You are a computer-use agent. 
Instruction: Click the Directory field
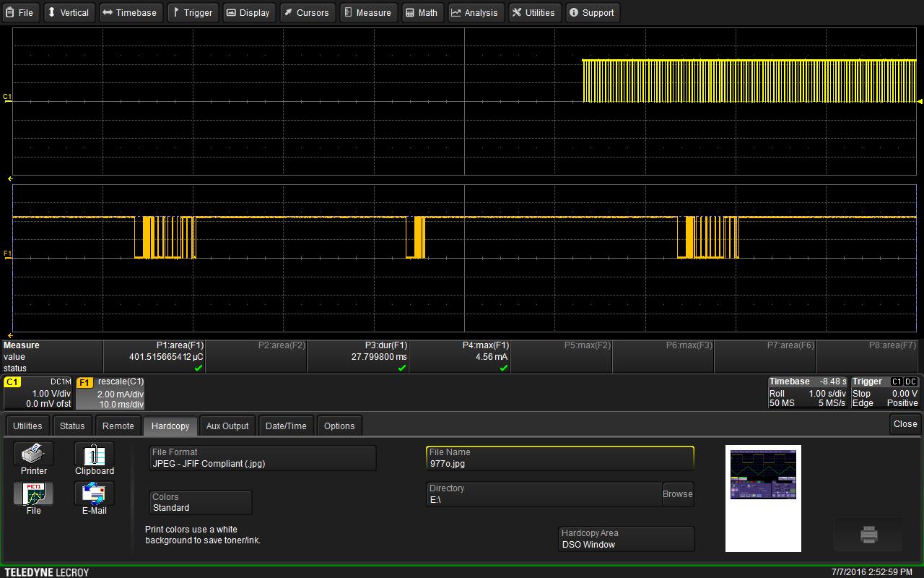pyautogui.click(x=544, y=494)
